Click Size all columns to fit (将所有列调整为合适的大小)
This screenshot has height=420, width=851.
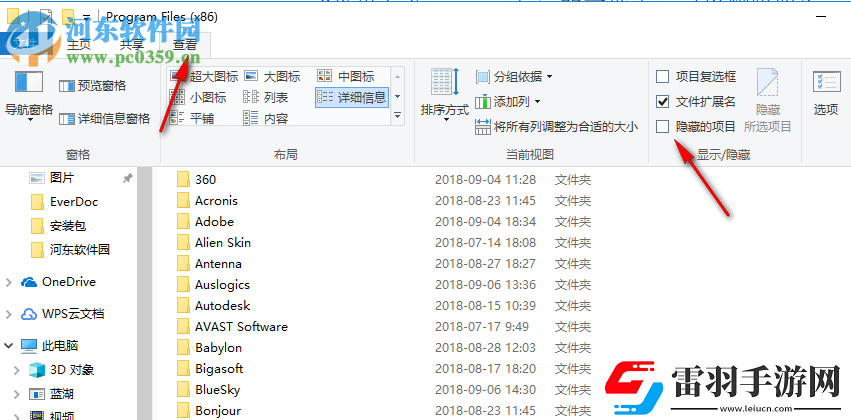point(557,128)
